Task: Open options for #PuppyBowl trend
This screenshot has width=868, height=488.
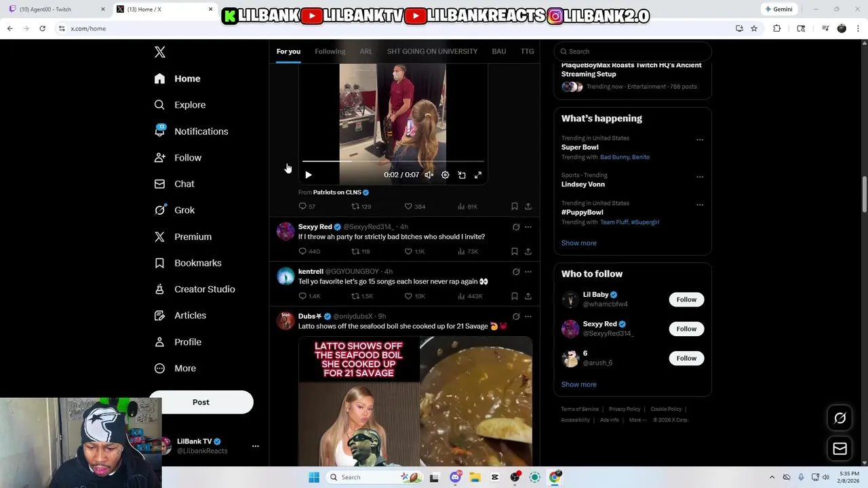Action: (700, 205)
